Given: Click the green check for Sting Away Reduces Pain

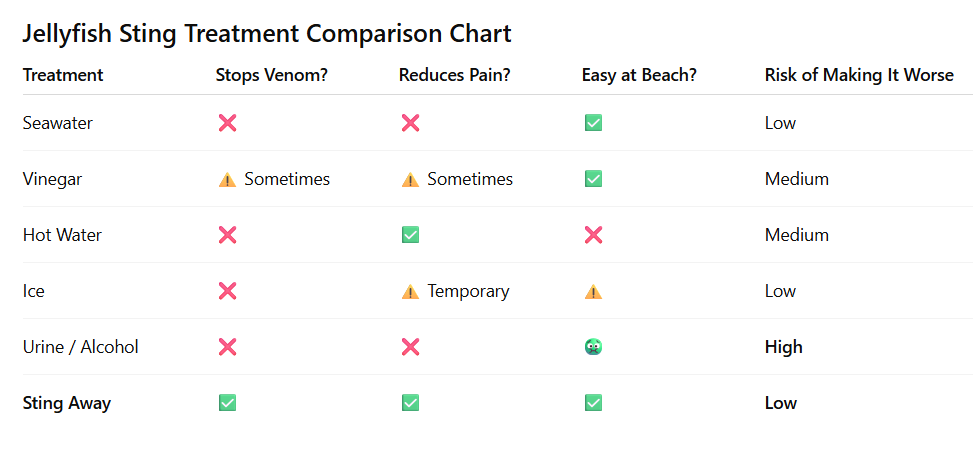Looking at the screenshot, I should [x=410, y=403].
